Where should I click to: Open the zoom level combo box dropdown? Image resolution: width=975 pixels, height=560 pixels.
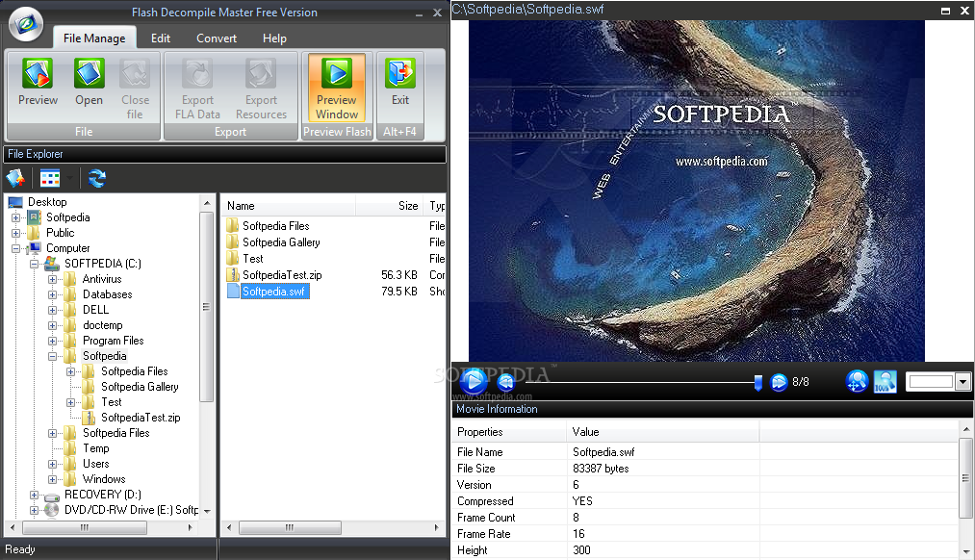tap(962, 382)
